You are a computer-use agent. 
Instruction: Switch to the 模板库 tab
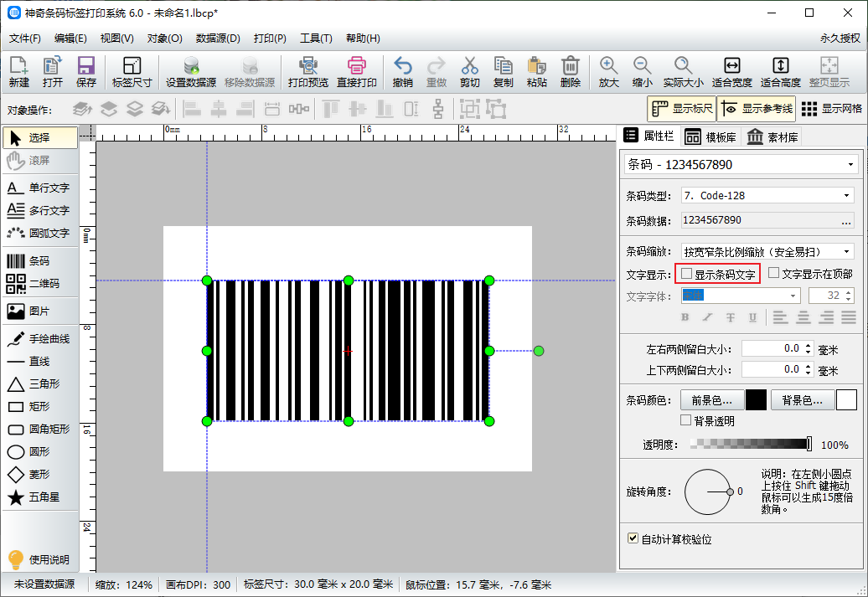(x=710, y=136)
